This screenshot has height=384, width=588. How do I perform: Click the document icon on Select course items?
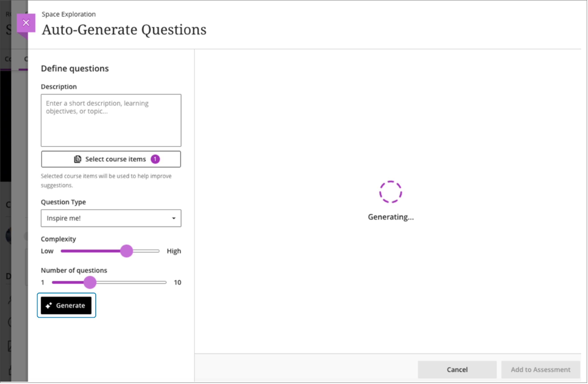coord(77,159)
